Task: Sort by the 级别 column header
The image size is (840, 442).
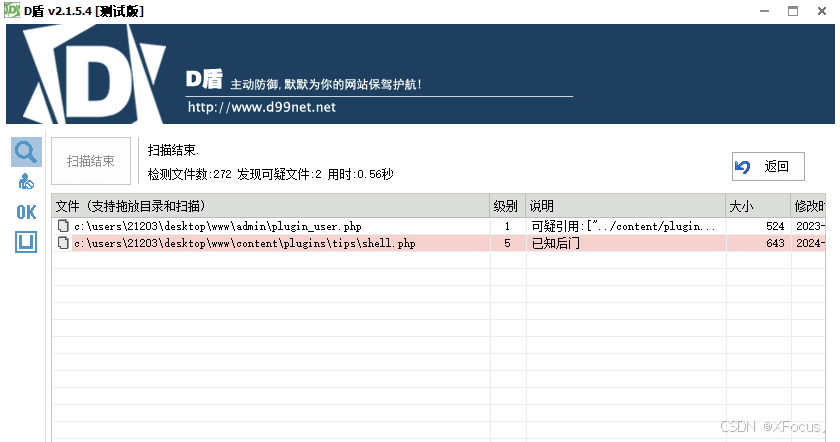Action: 508,206
